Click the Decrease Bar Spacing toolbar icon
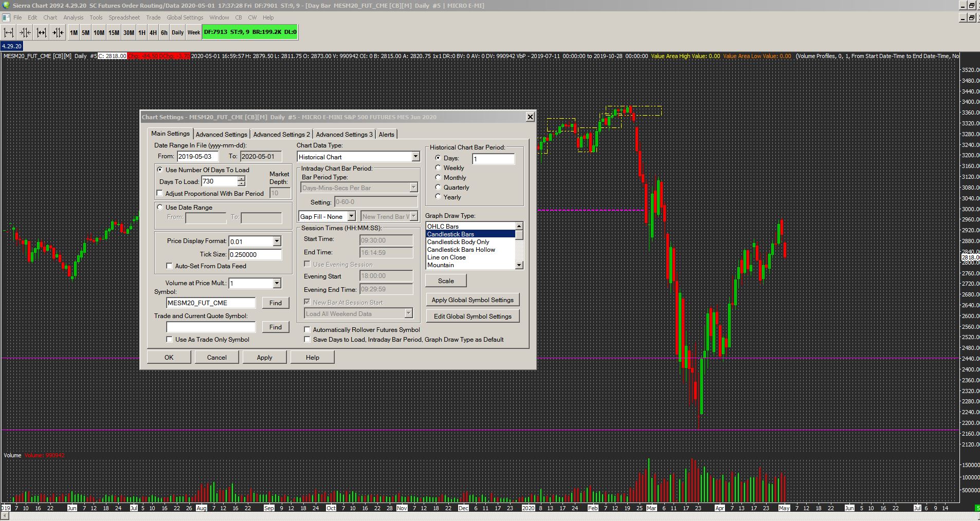This screenshot has width=980, height=521. 25,32
